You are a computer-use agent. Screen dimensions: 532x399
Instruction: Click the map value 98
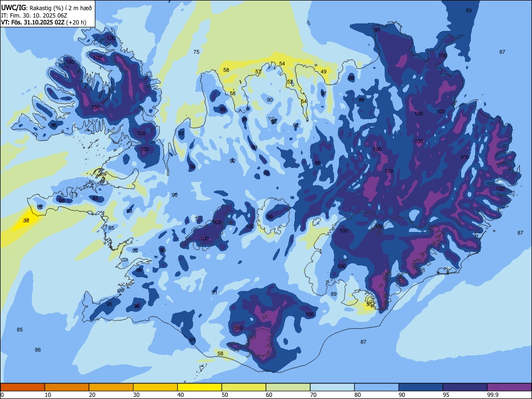tap(351, 78)
